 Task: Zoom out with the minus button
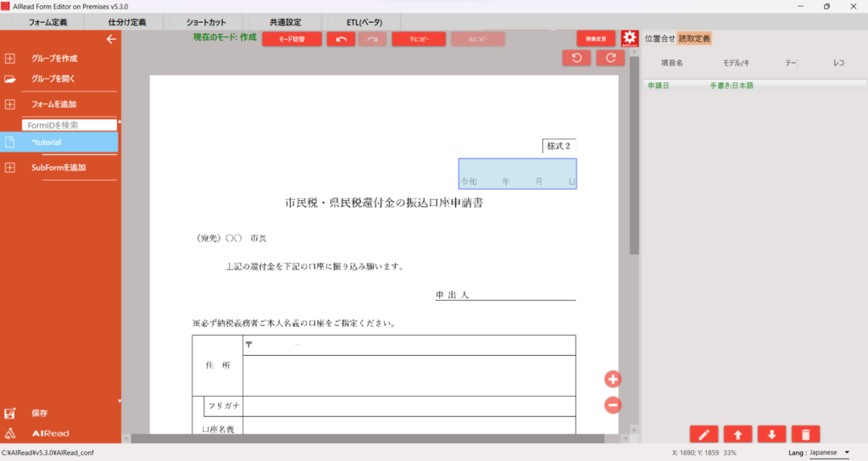coord(613,405)
